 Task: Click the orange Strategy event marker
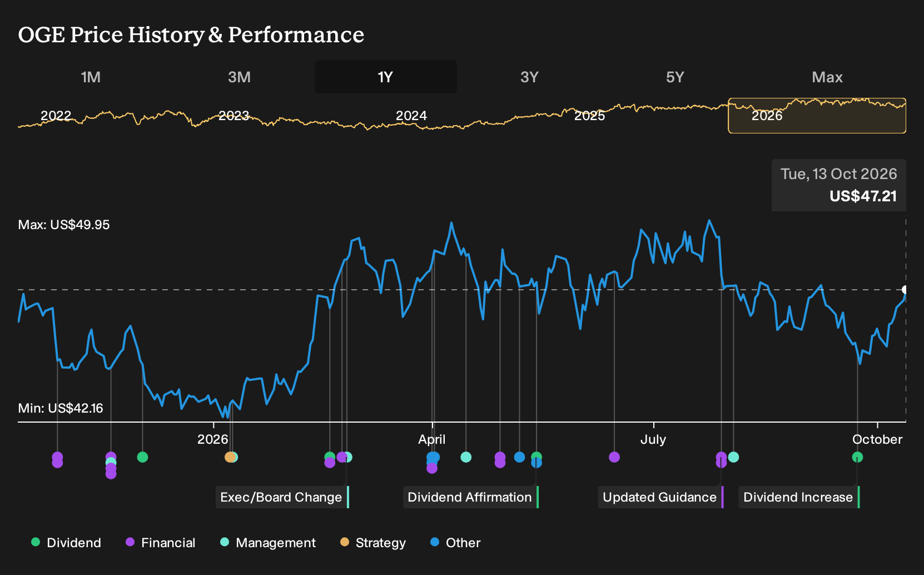pos(230,457)
